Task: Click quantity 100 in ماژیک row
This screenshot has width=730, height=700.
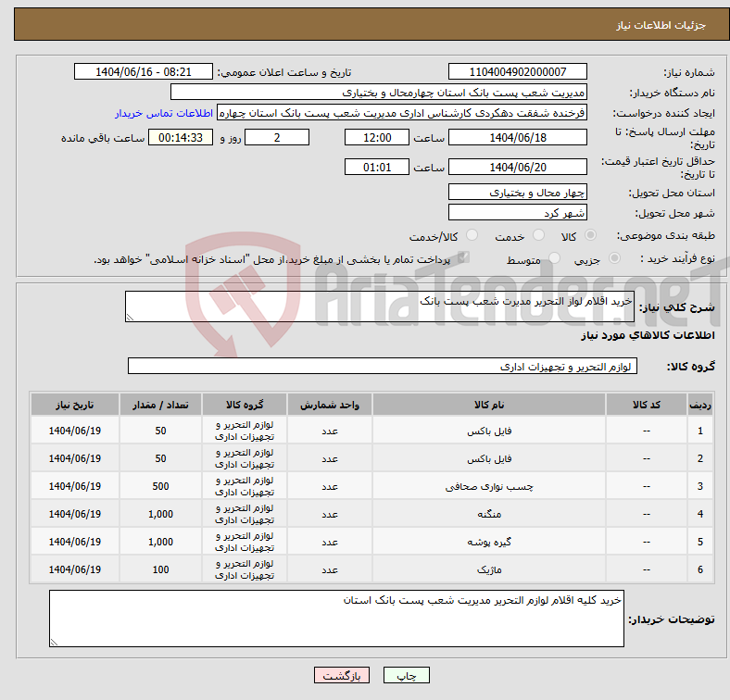Action: pos(160,569)
